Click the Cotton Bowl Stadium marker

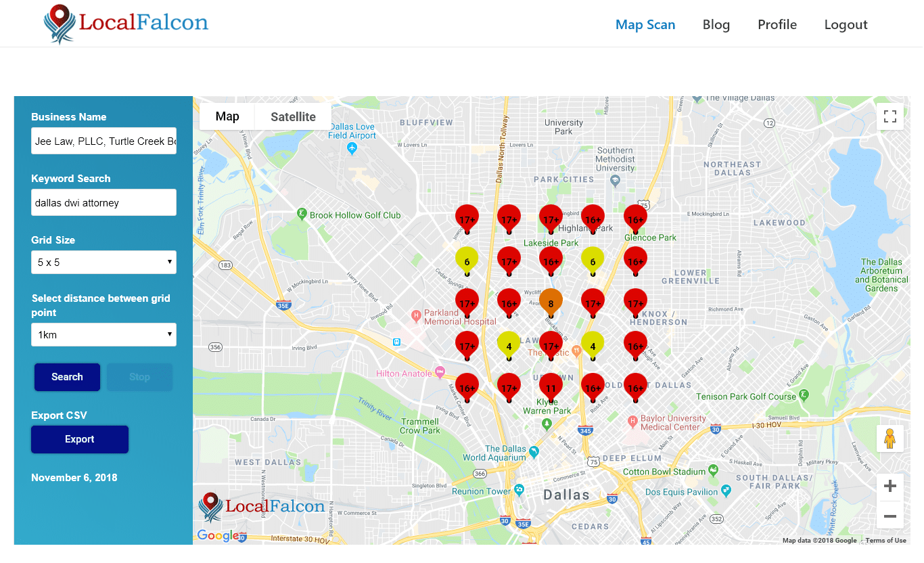point(713,470)
